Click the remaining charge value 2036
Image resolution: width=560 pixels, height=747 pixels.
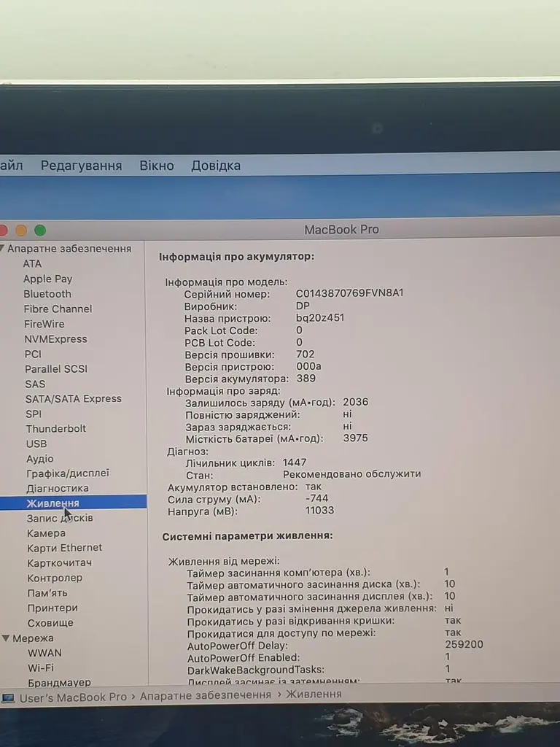tap(355, 402)
